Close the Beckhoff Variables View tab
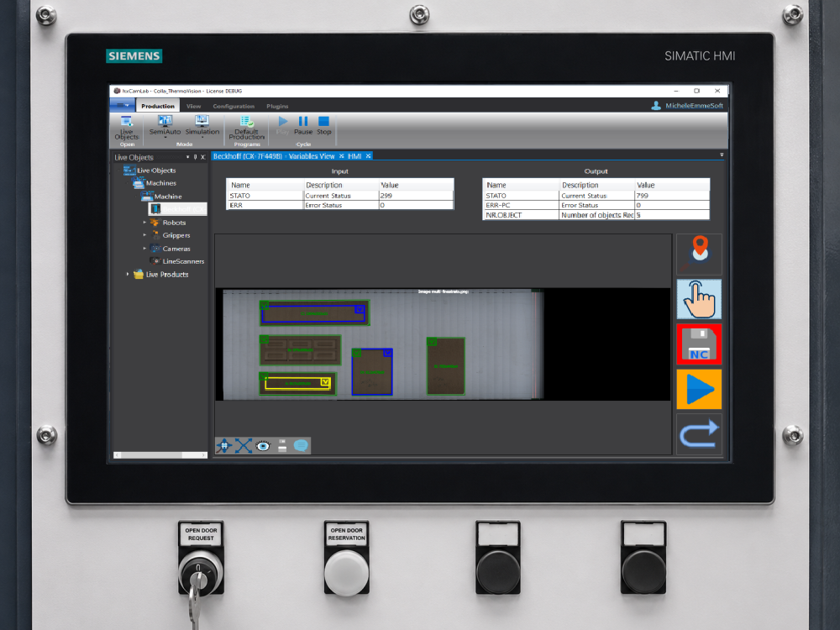Viewport: 840px width, 630px height. pos(341,156)
